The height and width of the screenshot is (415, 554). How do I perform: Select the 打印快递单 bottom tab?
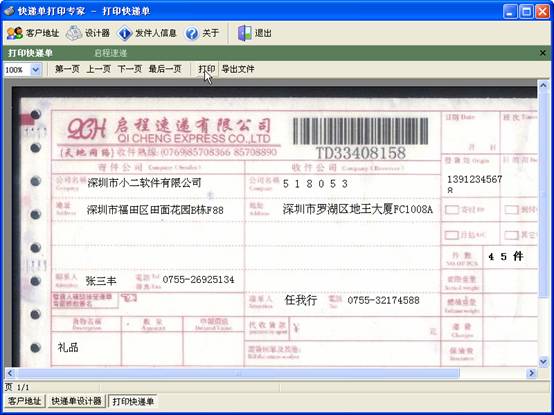[x=133, y=401]
